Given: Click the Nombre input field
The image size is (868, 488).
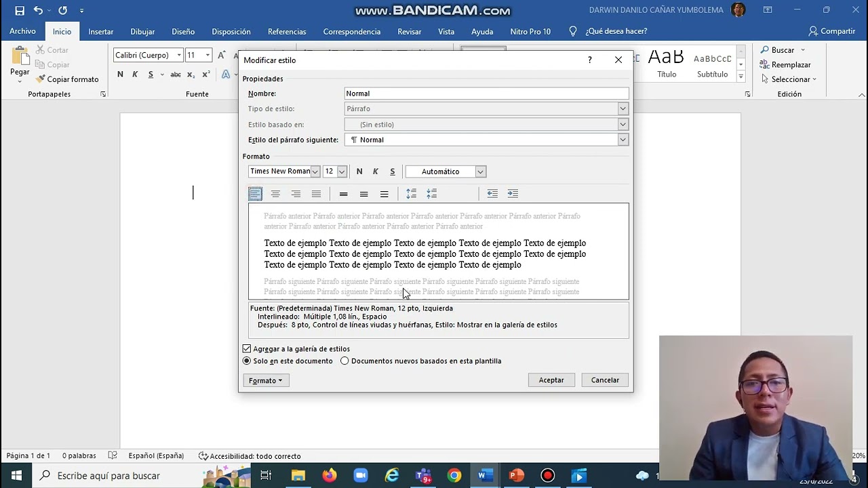Looking at the screenshot, I should (x=486, y=94).
